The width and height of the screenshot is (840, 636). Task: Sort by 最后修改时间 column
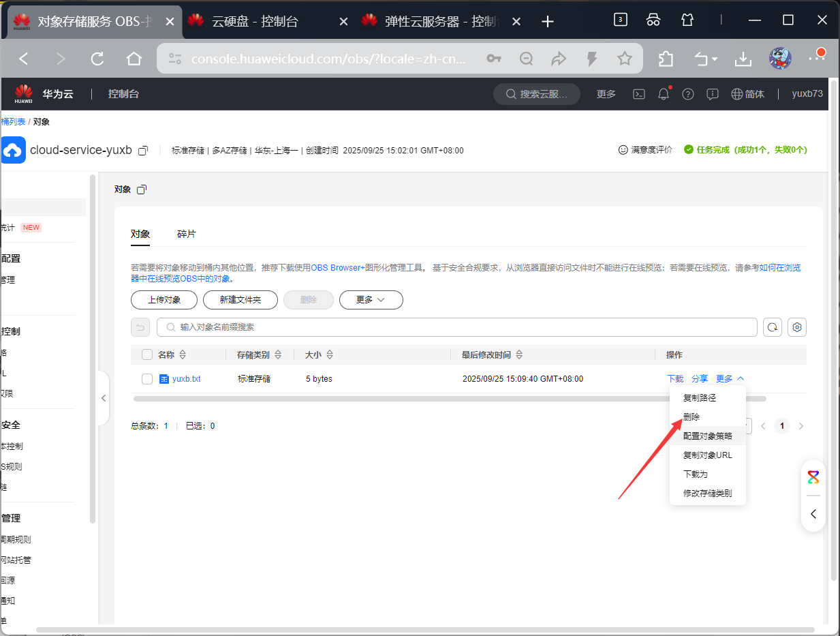tap(519, 355)
